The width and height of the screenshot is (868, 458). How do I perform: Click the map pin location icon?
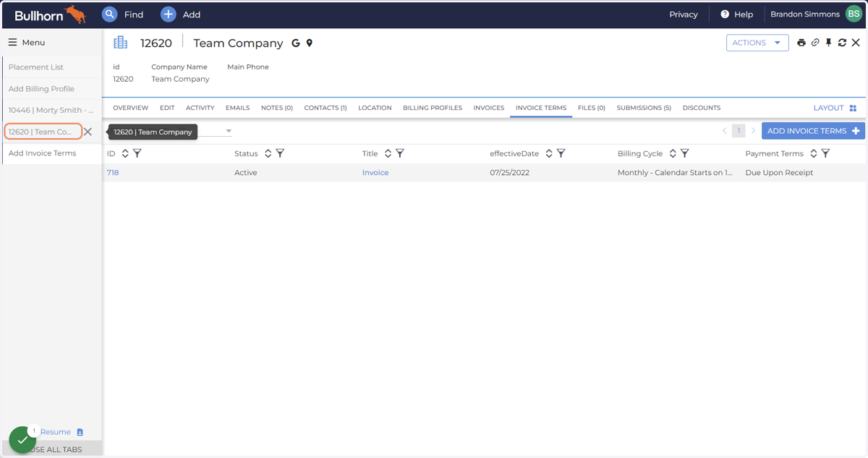[x=310, y=43]
